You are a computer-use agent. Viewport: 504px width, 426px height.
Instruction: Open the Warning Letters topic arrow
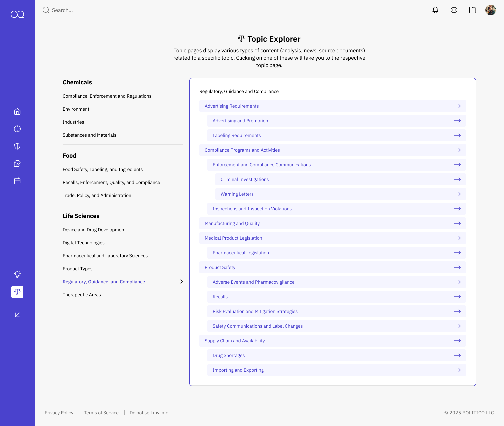(457, 194)
